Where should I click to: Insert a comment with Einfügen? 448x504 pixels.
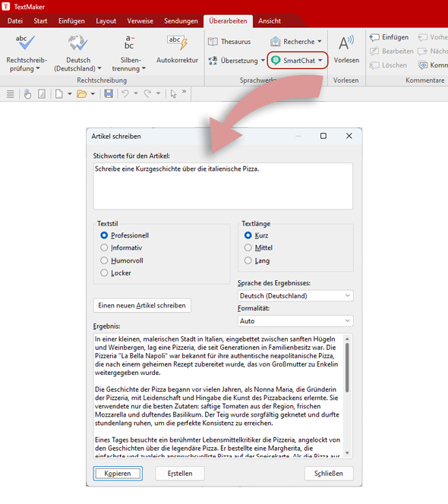[389, 37]
